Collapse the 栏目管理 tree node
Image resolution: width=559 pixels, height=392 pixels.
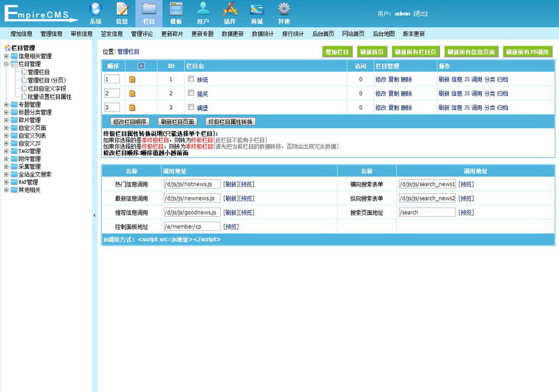6,64
